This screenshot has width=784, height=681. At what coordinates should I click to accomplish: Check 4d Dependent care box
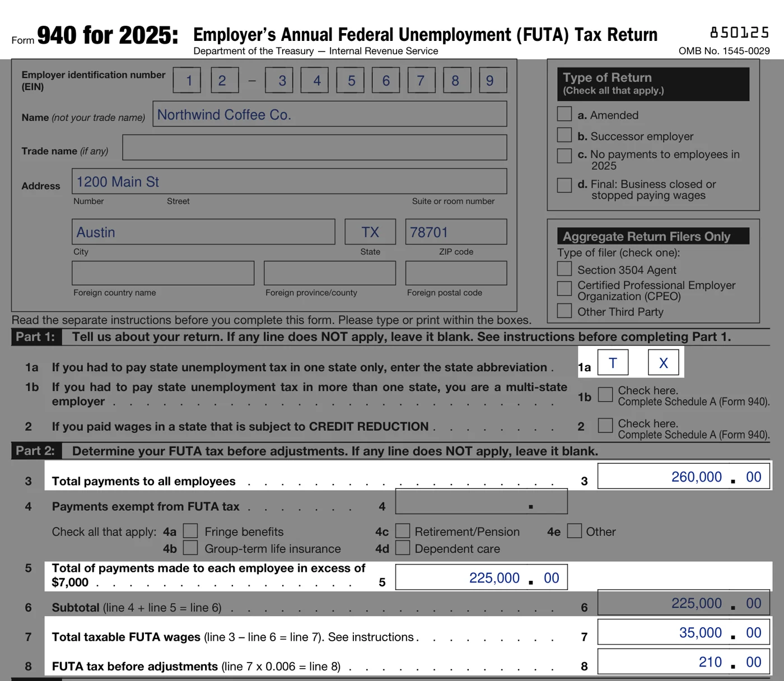403,548
